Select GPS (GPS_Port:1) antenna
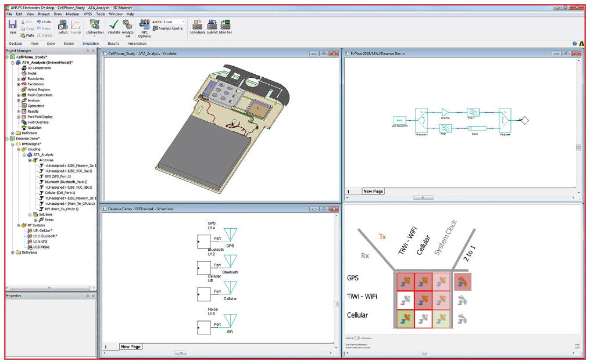 (x=58, y=176)
